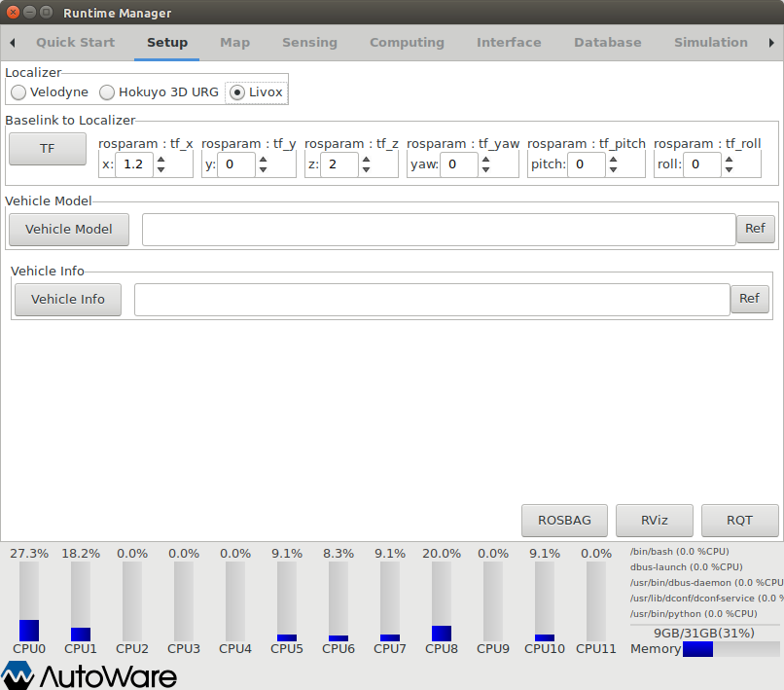Focus the roll input field
The width and height of the screenshot is (784, 690).
702,164
